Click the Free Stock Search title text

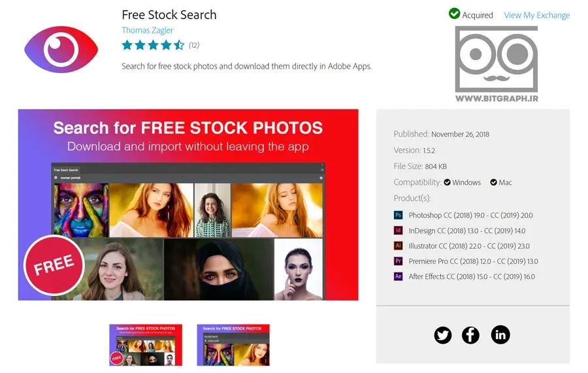169,15
